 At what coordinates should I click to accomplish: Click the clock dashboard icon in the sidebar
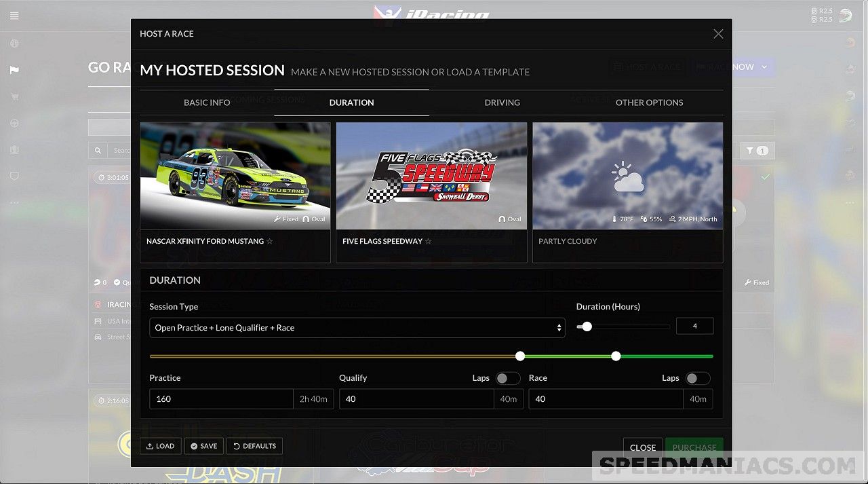pos(14,43)
